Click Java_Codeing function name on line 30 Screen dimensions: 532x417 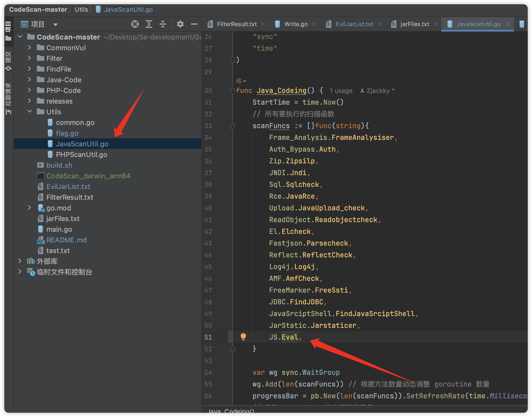(x=281, y=91)
